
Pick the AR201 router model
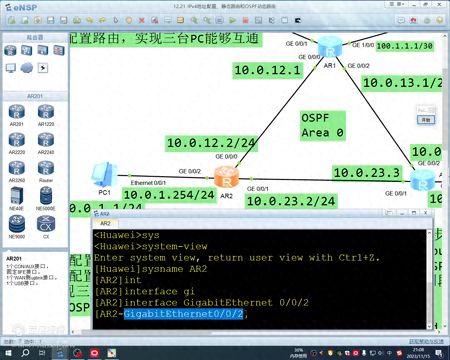point(17,115)
